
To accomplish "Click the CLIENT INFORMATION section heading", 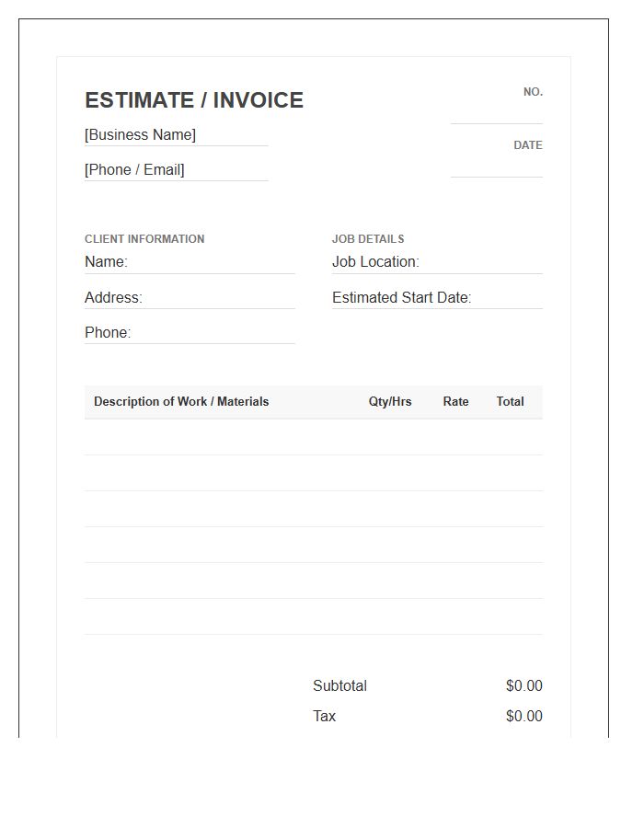I will 144,238.
